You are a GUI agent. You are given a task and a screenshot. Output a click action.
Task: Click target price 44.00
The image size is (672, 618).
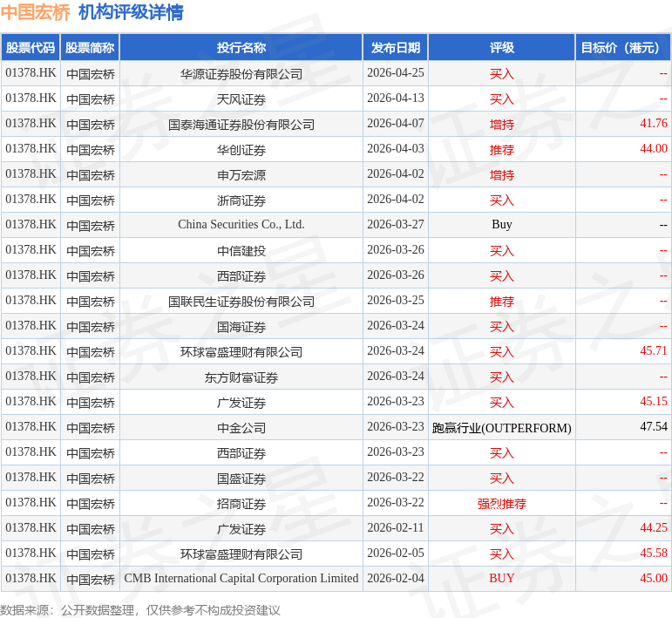tap(654, 149)
